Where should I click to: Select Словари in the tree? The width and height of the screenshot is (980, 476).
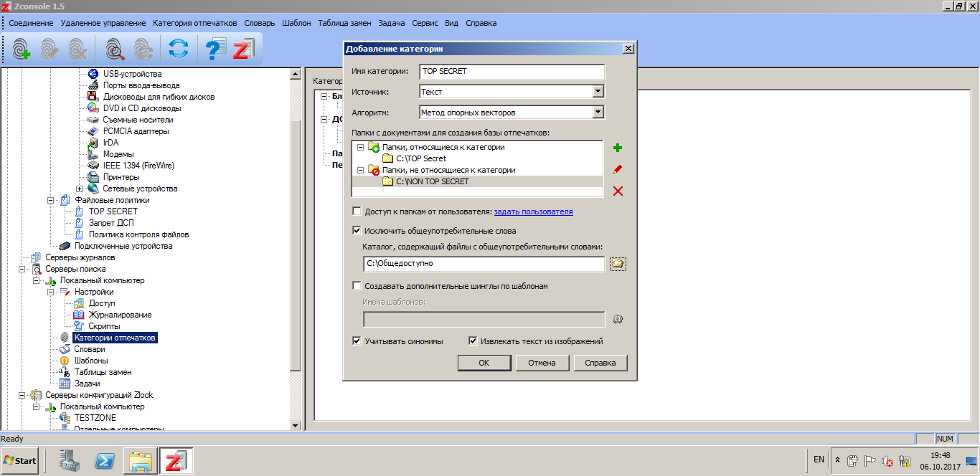(x=90, y=349)
